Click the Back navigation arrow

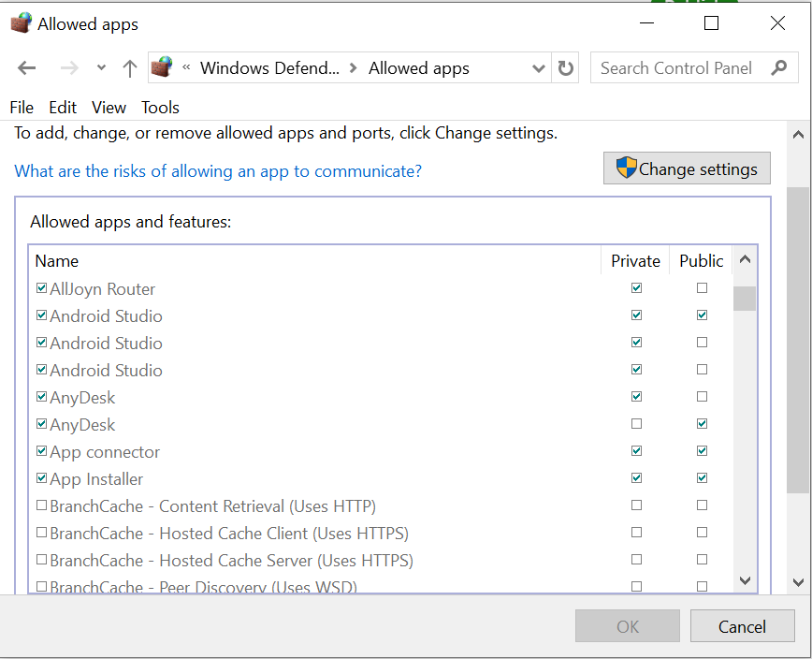(x=27, y=68)
